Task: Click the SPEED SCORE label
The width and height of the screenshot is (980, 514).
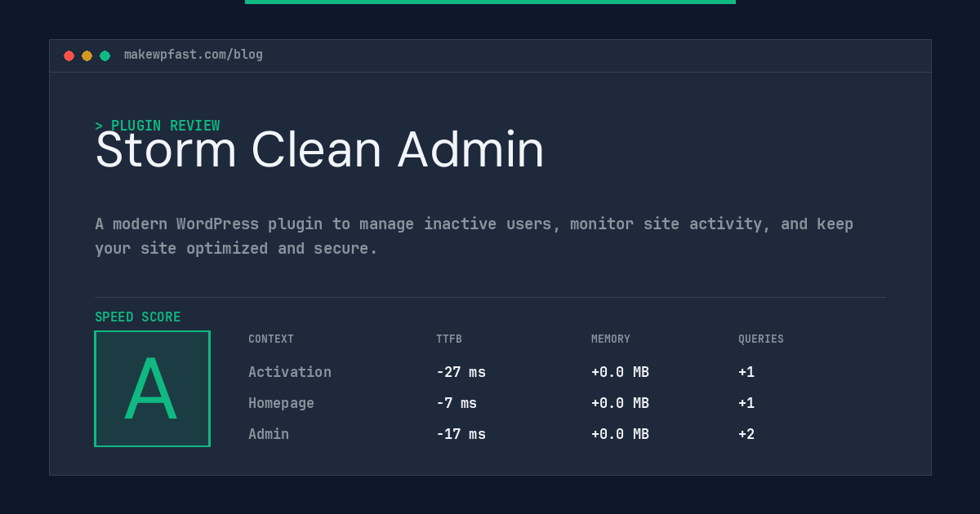Action: pos(138,317)
